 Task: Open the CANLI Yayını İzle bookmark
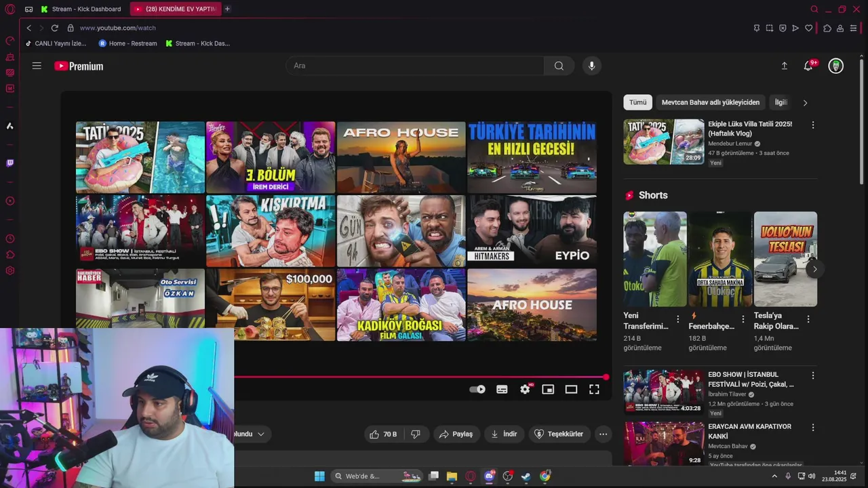(56, 43)
